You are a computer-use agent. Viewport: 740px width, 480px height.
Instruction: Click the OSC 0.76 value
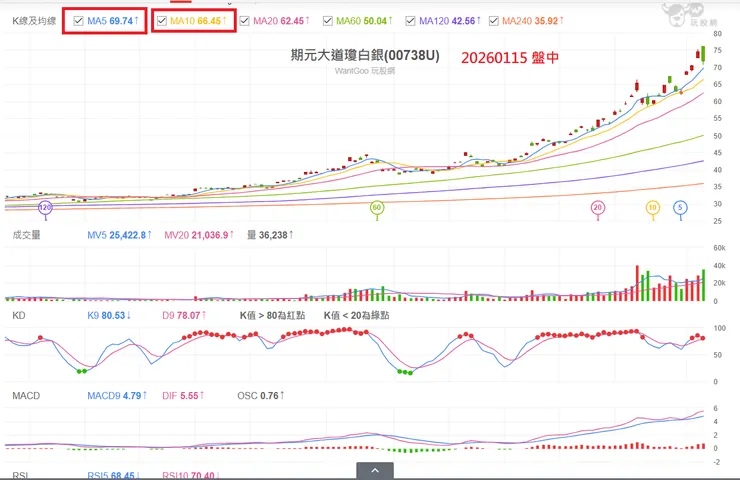pos(261,396)
